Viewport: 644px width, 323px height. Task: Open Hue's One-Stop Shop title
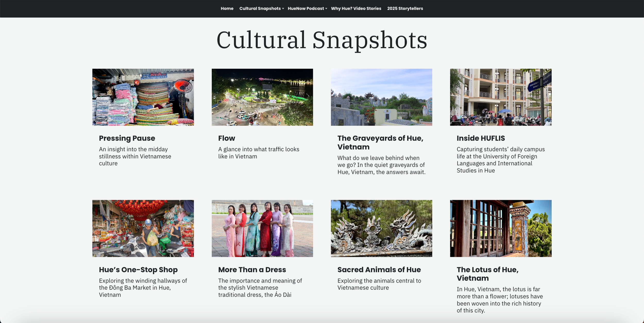tap(138, 270)
